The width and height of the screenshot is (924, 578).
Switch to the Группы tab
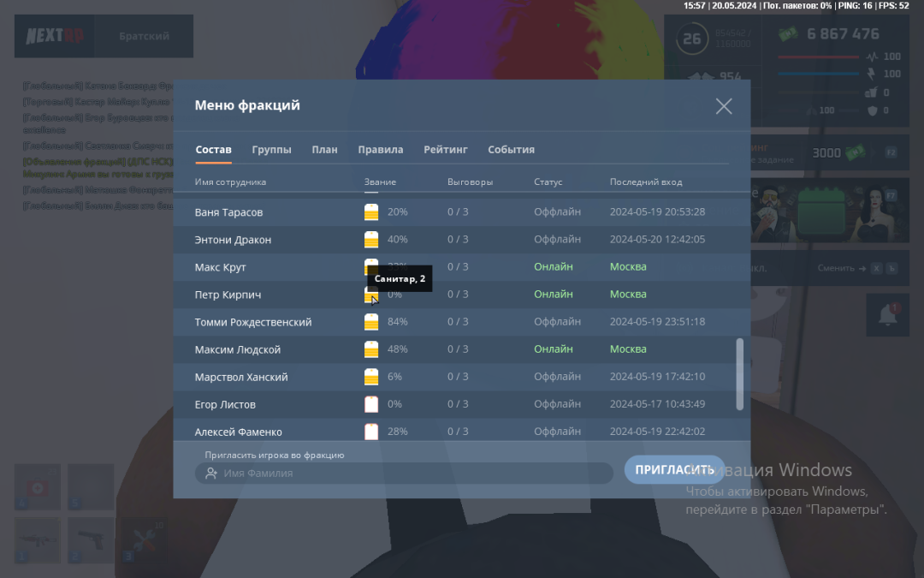point(271,150)
